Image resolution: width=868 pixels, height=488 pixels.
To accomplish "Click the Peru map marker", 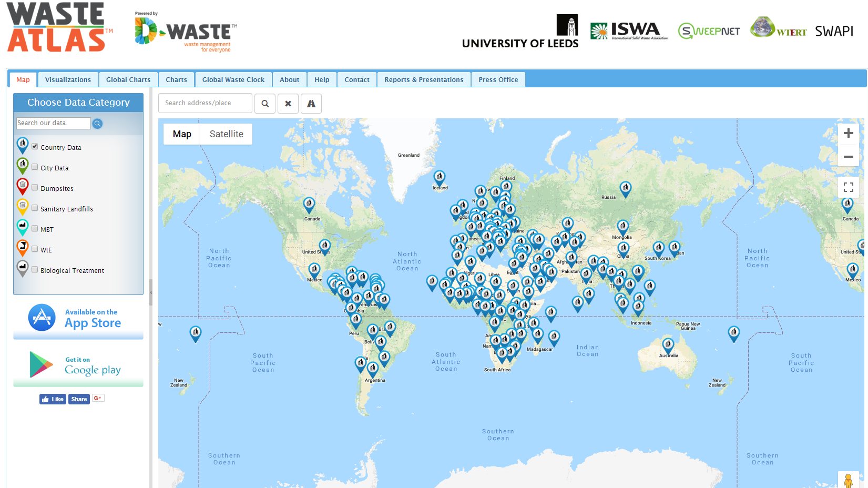I will 356,321.
